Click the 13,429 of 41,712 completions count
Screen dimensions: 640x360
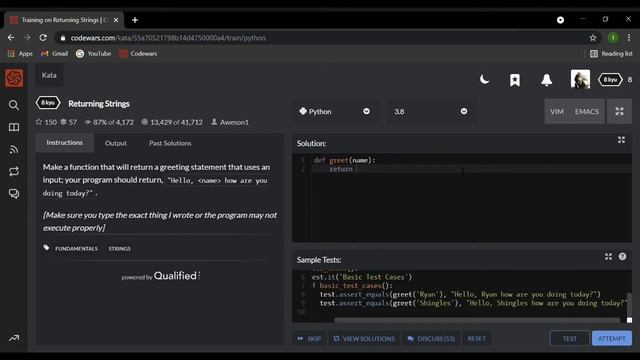172,122
